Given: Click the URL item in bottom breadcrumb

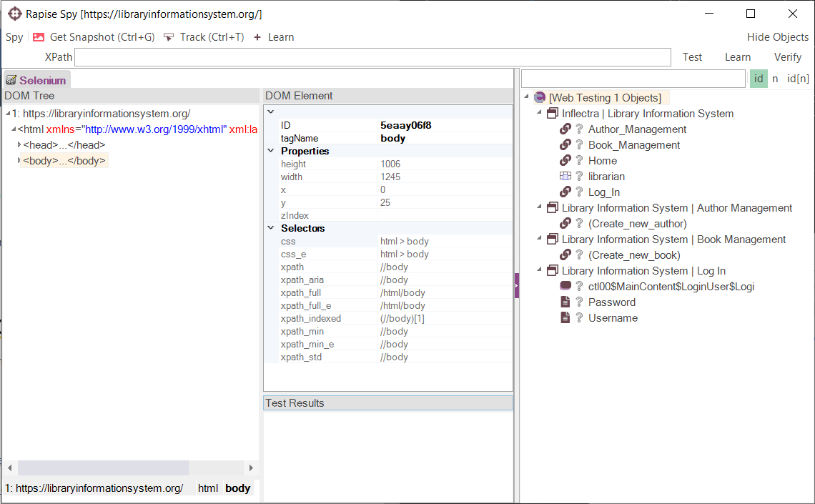Looking at the screenshot, I should 94,488.
